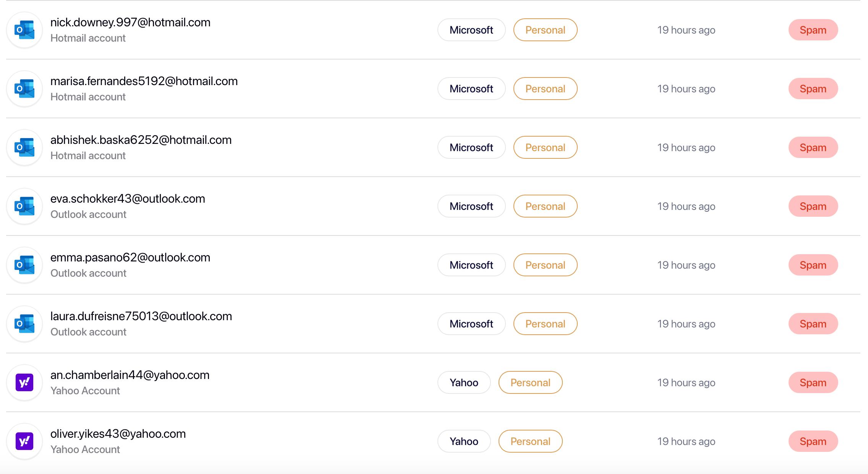Select Yahoo icon for oliver.yikes43 account
This screenshot has width=868, height=474.
[x=24, y=442]
